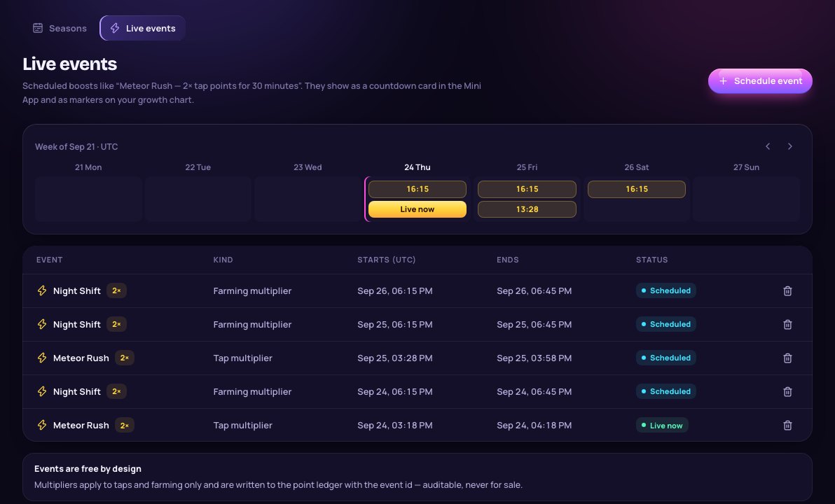Select the 27 Sun day header
This screenshot has width=835, height=504.
click(x=746, y=167)
